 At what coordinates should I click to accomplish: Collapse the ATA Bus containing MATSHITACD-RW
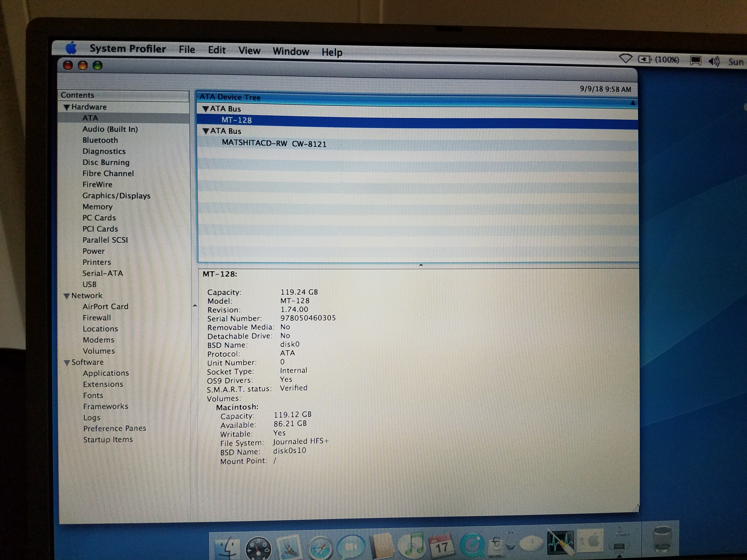click(x=206, y=131)
